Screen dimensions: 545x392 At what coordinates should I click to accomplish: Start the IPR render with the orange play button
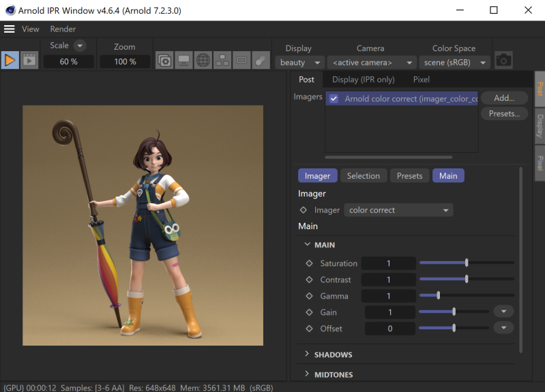pyautogui.click(x=10, y=61)
